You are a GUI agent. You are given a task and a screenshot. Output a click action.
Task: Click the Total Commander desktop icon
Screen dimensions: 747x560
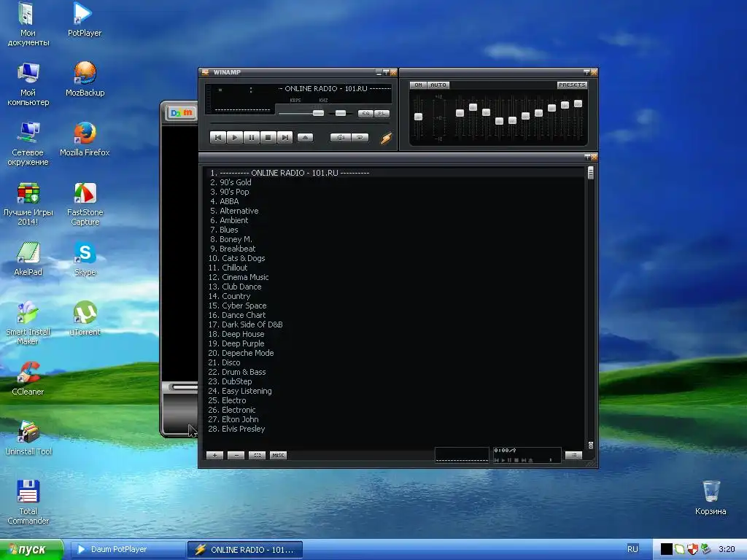[28, 502]
